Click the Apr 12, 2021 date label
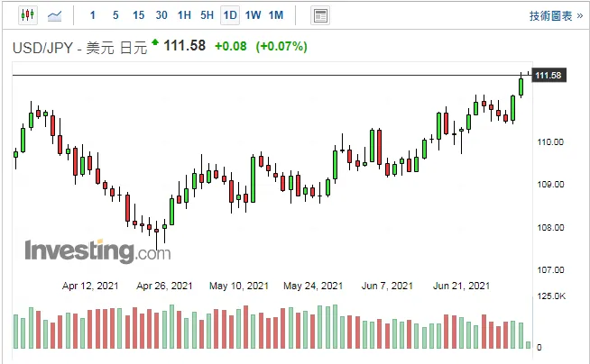Image resolution: width=590 pixels, height=364 pixels. pos(90,286)
